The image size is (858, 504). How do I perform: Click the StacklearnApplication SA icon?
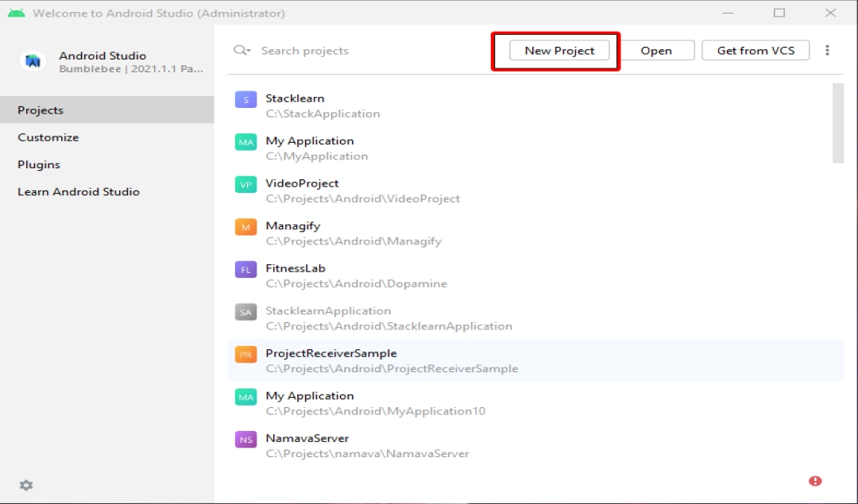[245, 312]
